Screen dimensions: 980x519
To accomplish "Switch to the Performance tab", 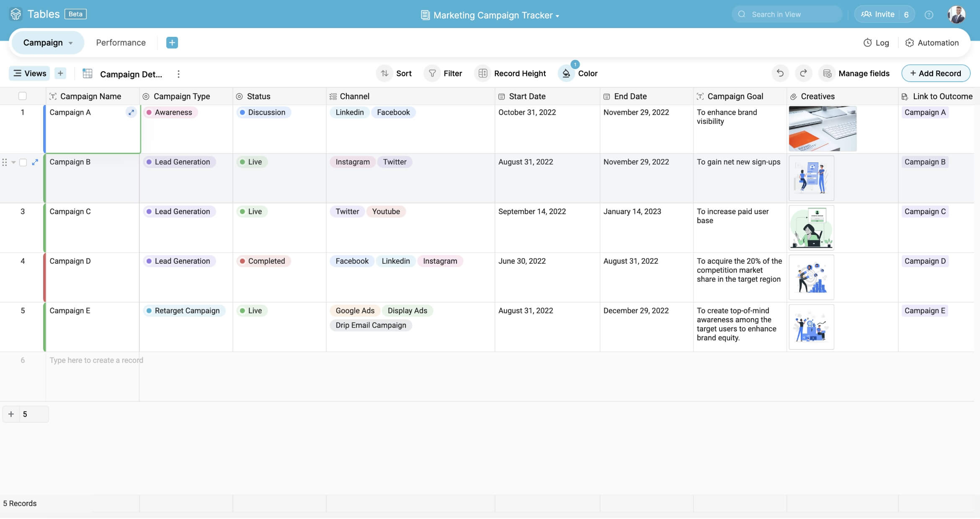I will (x=121, y=42).
